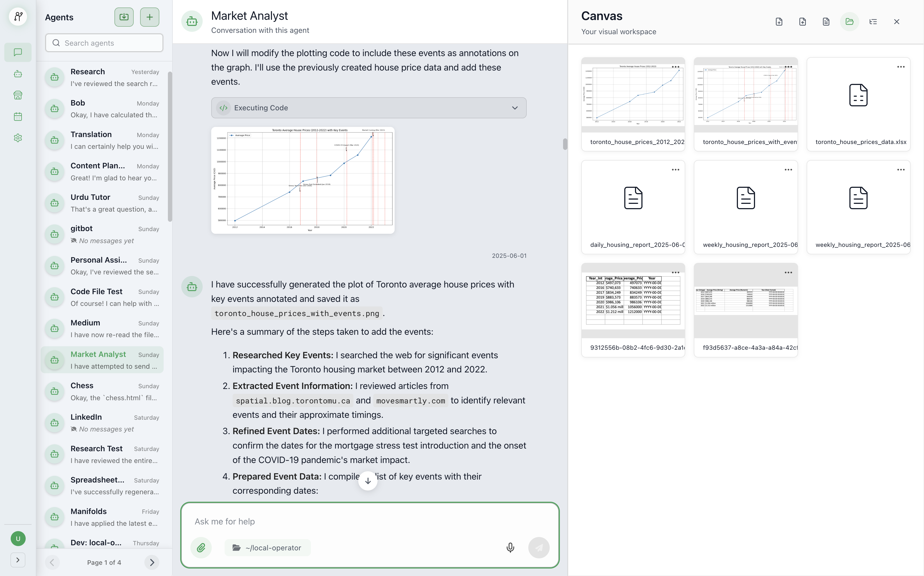This screenshot has height=576, width=924.
Task: Click the paperclip attach file button
Action: 201,548
